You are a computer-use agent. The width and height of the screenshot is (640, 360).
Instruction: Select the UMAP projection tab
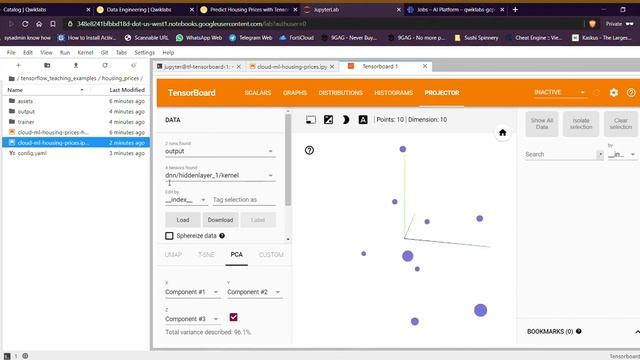pyautogui.click(x=173, y=255)
